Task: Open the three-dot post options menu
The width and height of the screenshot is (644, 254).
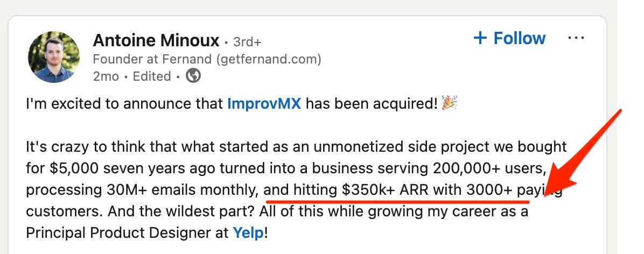Action: tap(576, 38)
